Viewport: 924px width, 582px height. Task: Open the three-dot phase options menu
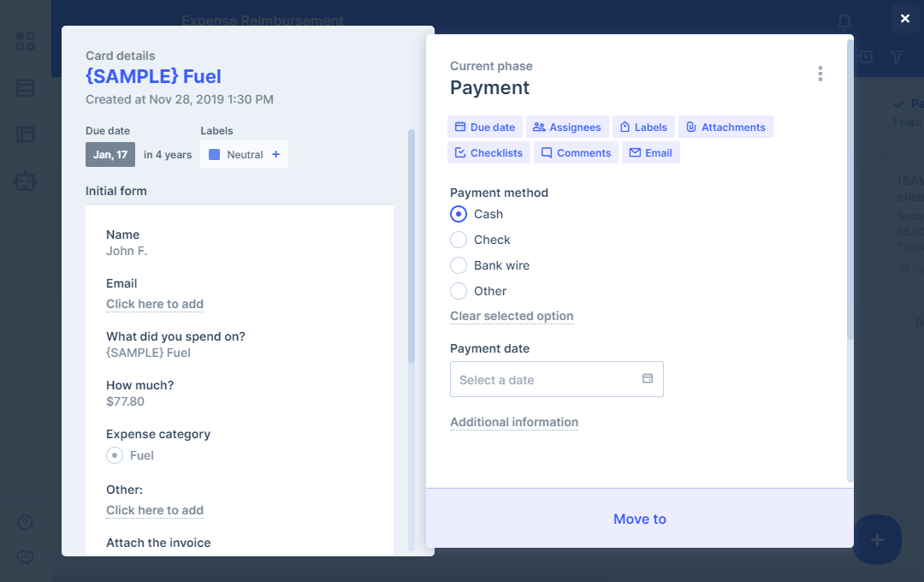pos(820,74)
